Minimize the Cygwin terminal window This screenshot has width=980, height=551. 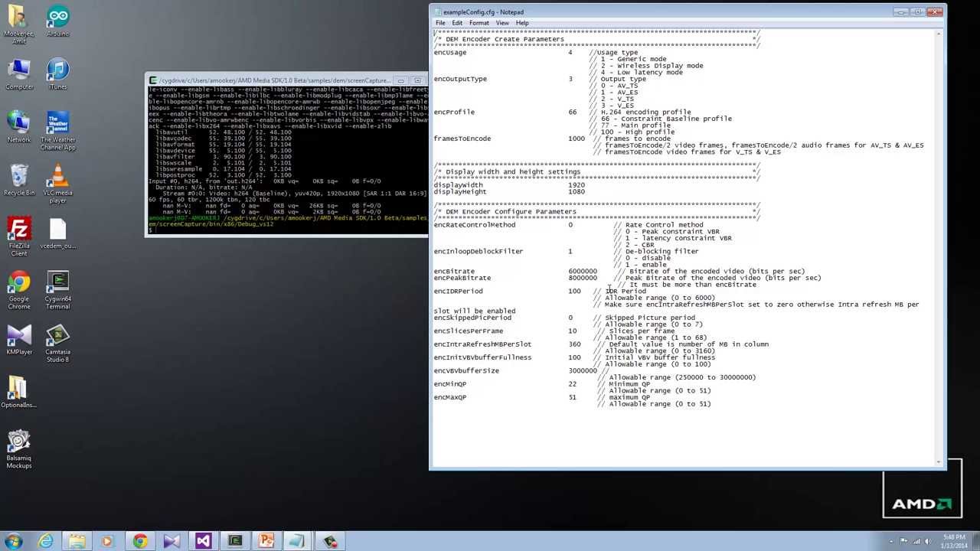[400, 80]
